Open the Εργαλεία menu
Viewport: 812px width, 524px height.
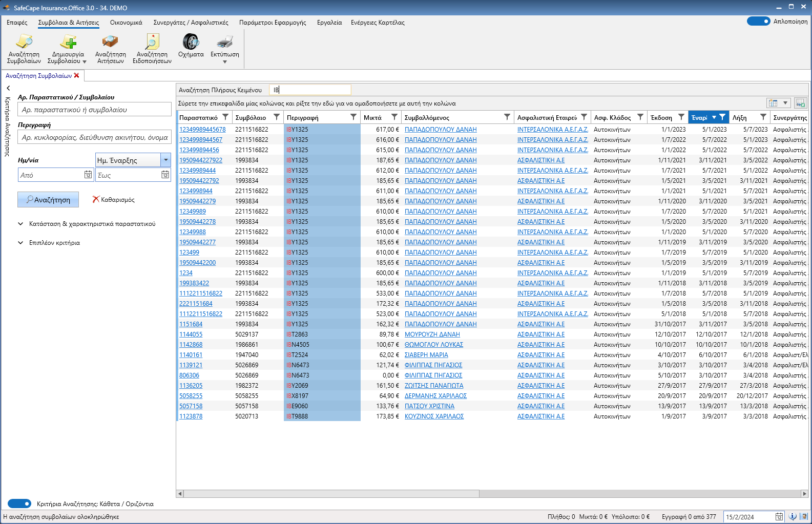pos(329,23)
